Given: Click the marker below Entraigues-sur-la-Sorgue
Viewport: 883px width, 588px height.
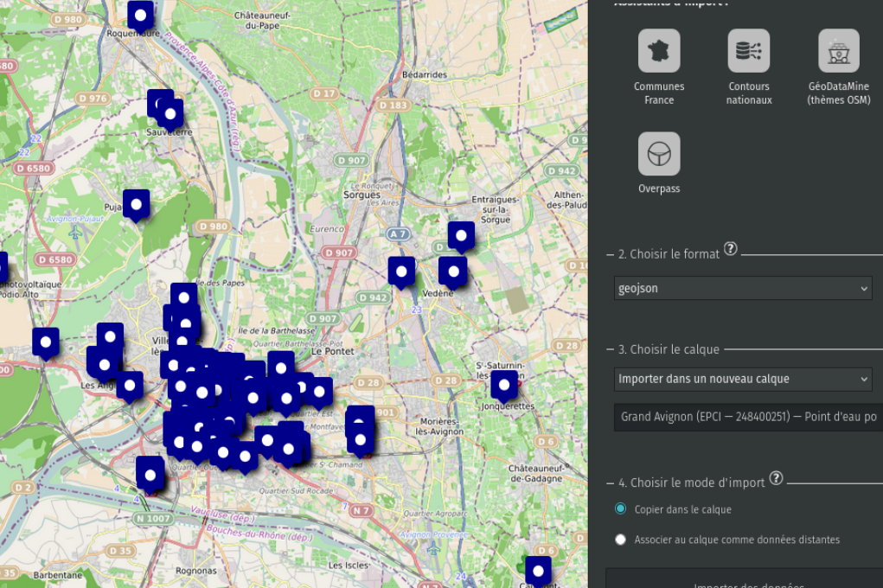Looking at the screenshot, I should click(x=461, y=235).
